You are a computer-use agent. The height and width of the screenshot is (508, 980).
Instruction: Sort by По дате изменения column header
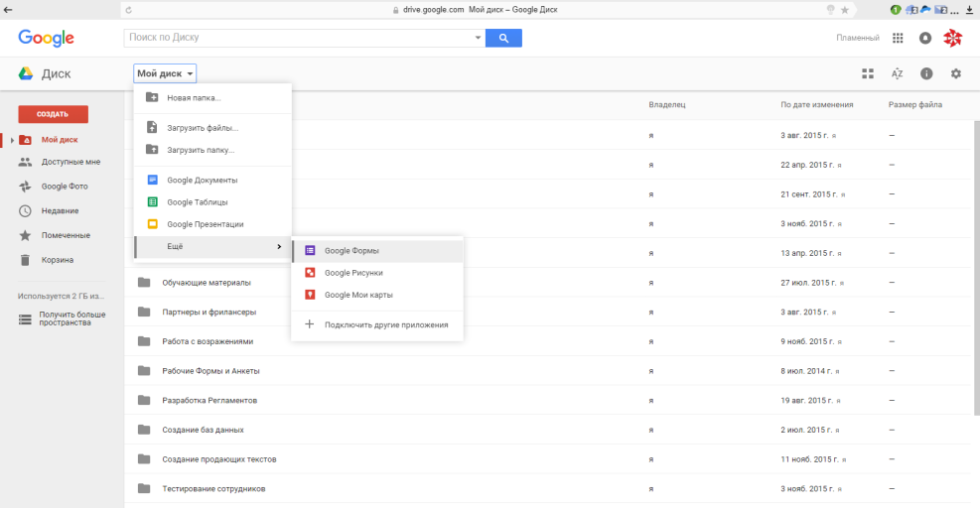pyautogui.click(x=816, y=105)
